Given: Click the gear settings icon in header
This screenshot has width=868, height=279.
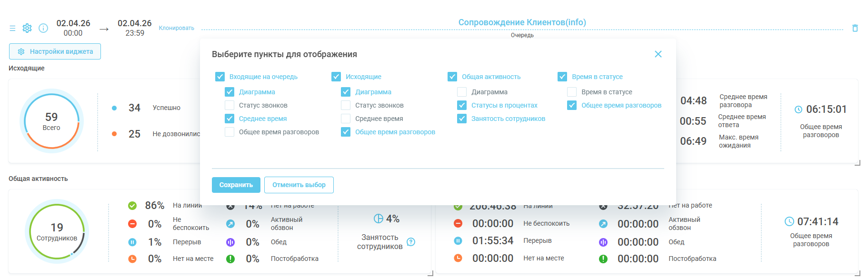Looking at the screenshot, I should (27, 28).
